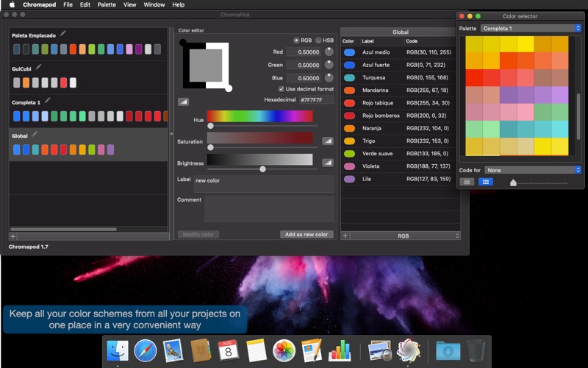Open the View menu
588x368 pixels.
130,4
